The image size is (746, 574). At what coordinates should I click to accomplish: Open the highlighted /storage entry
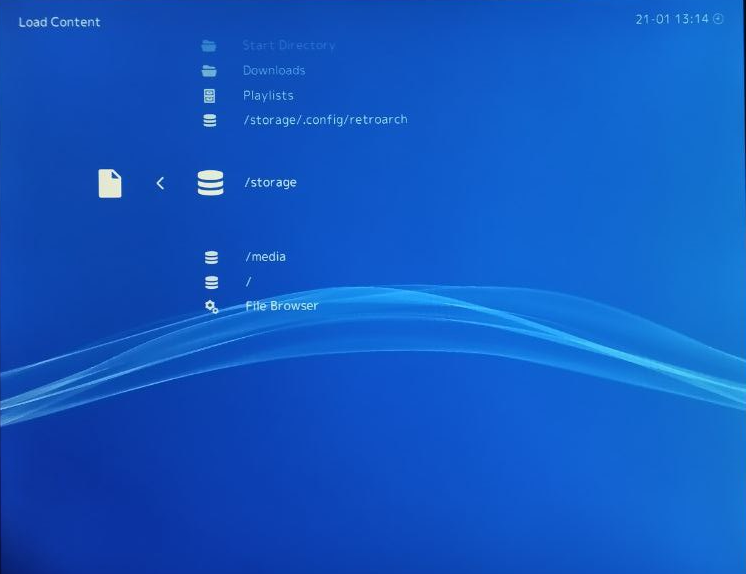pyautogui.click(x=270, y=182)
